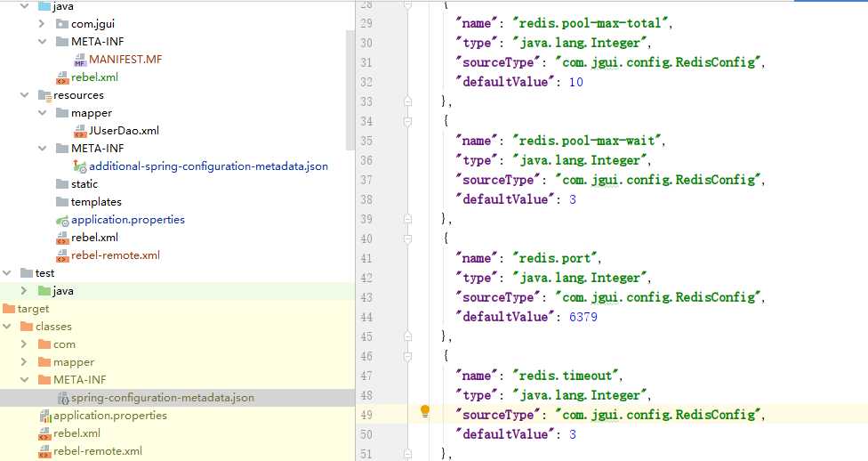Click the MANIFEST.MF file icon

80,60
